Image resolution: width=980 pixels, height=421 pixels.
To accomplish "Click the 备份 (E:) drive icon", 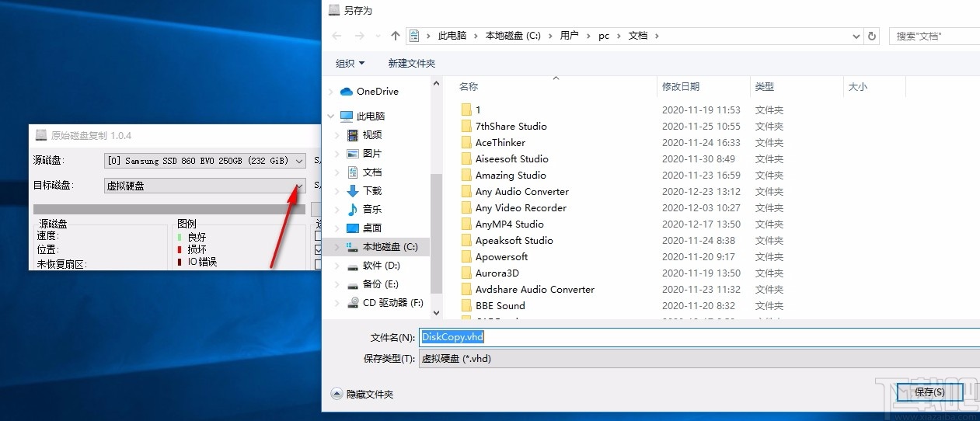I will [x=353, y=284].
